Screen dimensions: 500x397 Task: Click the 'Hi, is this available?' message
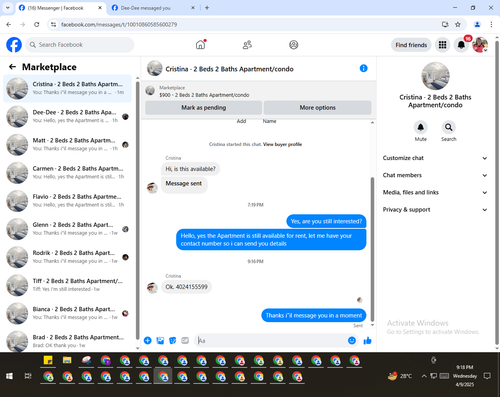tap(190, 169)
